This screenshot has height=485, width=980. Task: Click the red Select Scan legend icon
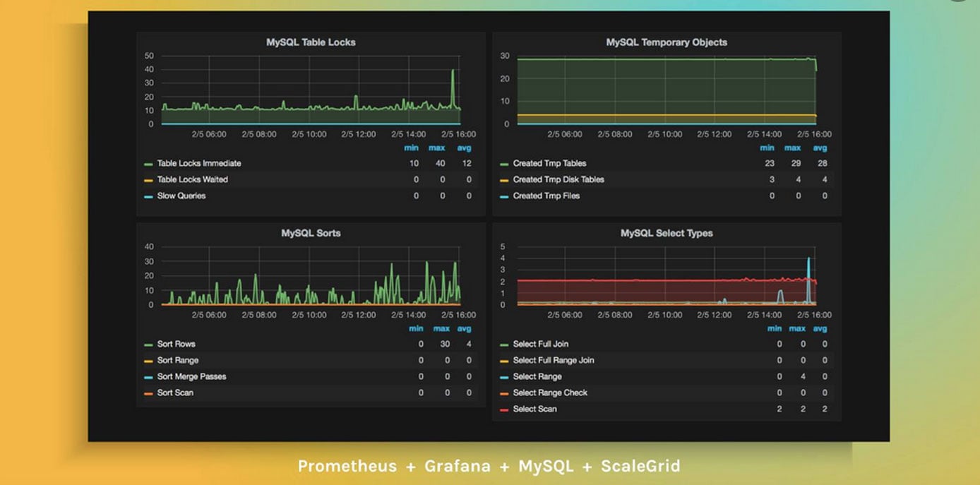click(x=503, y=409)
